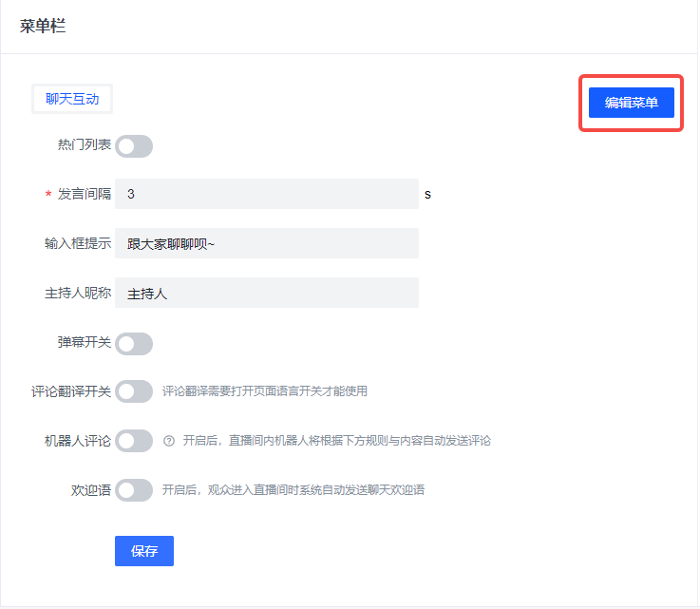
Task: Click the 主持人昵称 label
Action: coord(78,293)
